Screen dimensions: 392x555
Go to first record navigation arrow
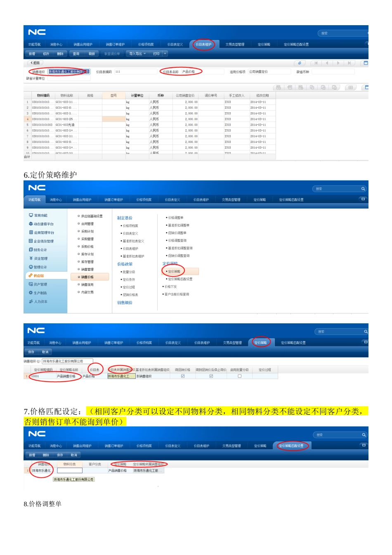(316, 63)
